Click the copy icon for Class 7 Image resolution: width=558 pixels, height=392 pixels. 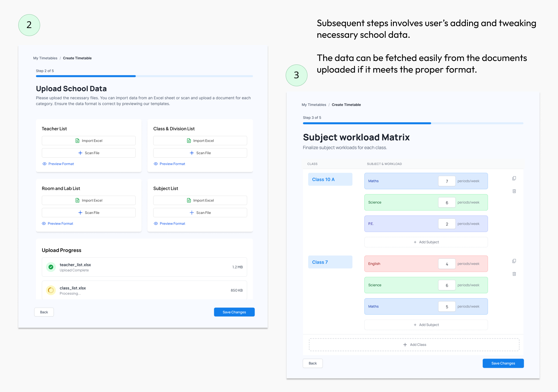coord(514,261)
